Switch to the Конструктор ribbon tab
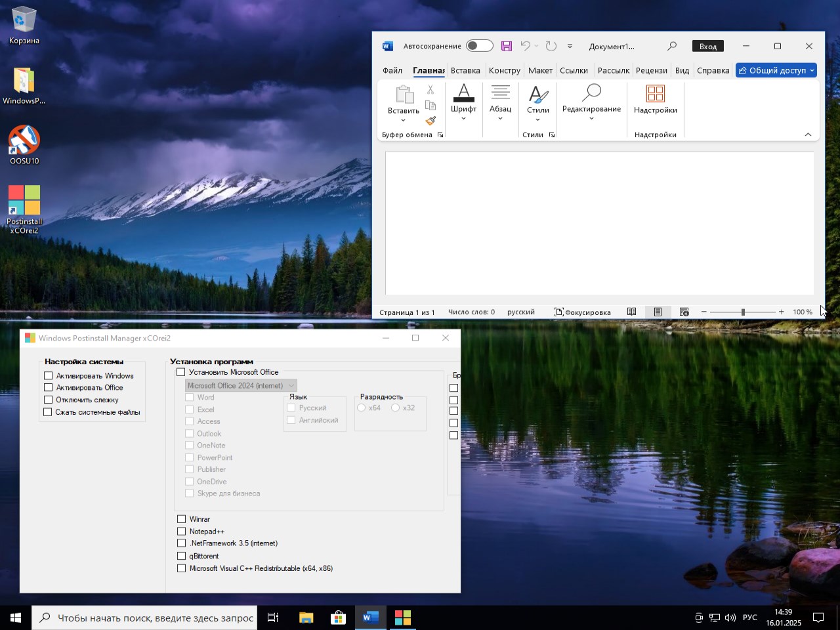This screenshot has width=840, height=630. point(505,70)
